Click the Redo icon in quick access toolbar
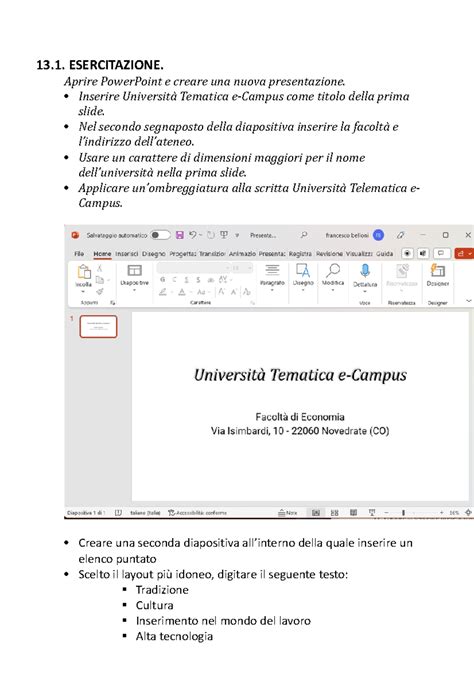474x690 pixels. coord(210,235)
